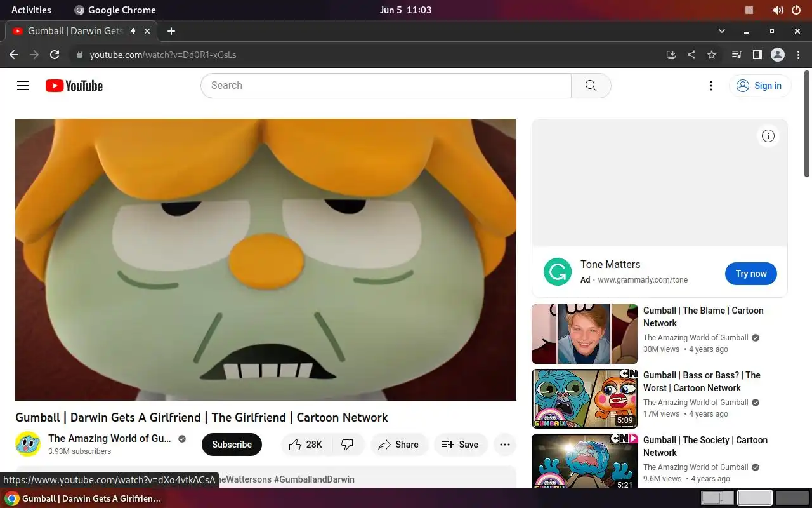
Task: Open YouTube settings three-dot menu near Sign in
Action: coord(711,86)
